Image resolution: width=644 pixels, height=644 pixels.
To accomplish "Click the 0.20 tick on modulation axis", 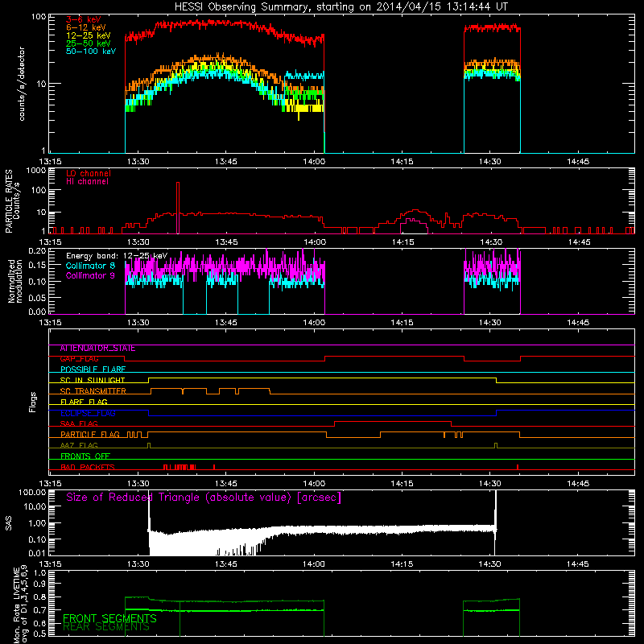I will pyautogui.click(x=37, y=250).
